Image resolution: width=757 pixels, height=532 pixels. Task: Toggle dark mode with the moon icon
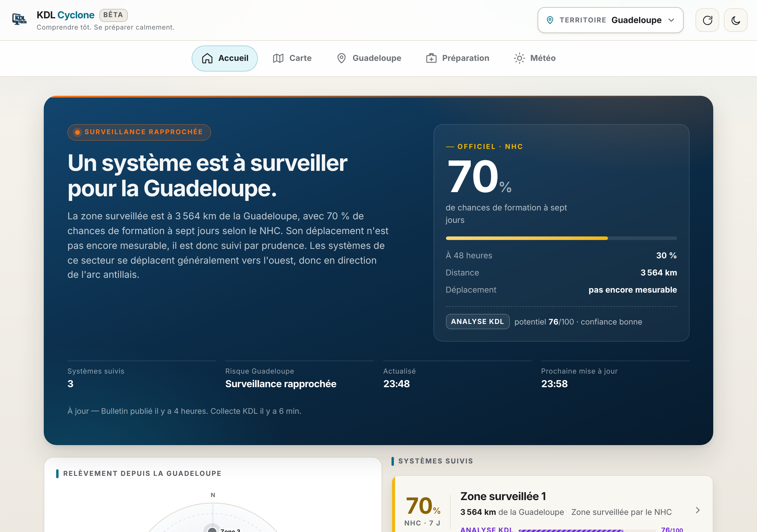[x=735, y=20]
